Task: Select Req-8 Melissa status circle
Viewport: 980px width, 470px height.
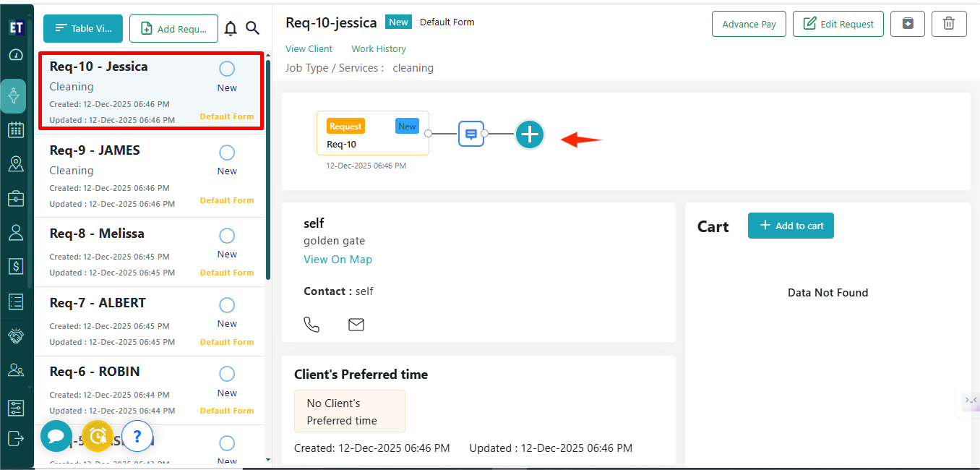Action: point(227,236)
